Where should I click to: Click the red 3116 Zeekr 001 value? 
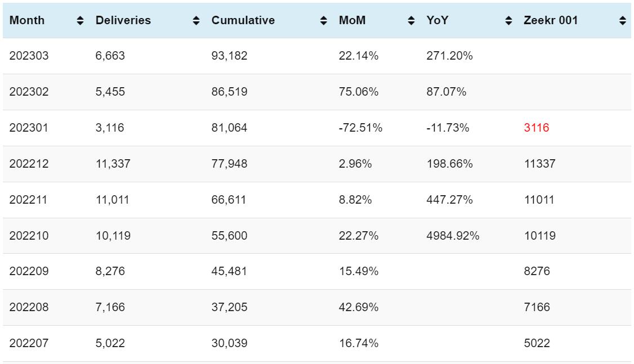(536, 128)
